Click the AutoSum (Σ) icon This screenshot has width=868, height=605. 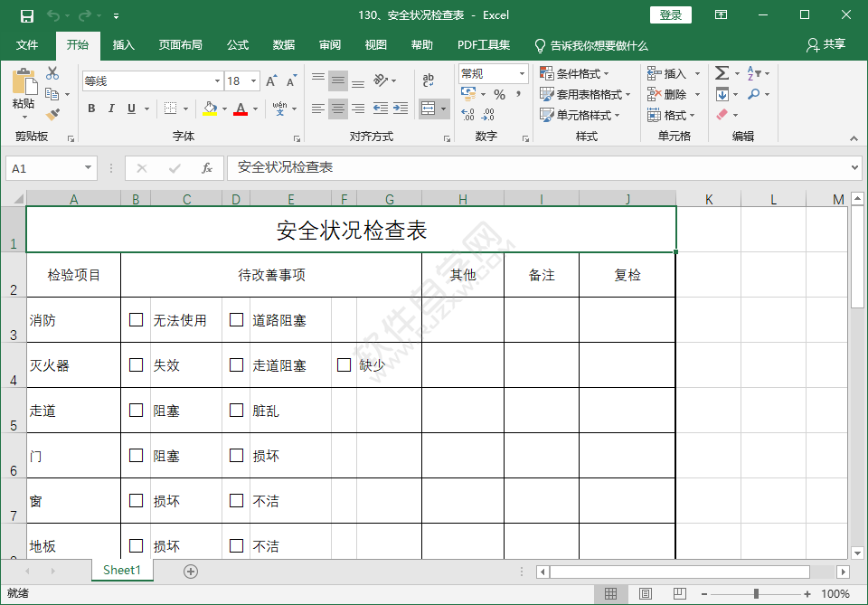[x=722, y=73]
